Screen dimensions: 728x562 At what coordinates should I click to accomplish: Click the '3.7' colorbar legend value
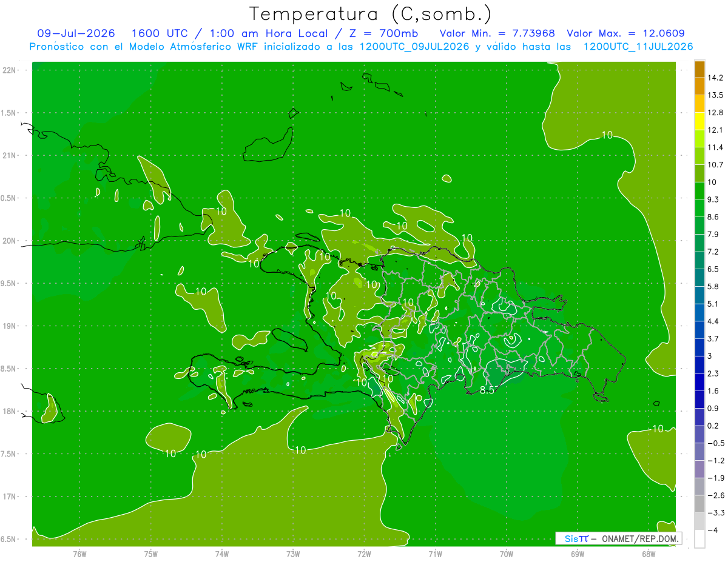tap(713, 338)
